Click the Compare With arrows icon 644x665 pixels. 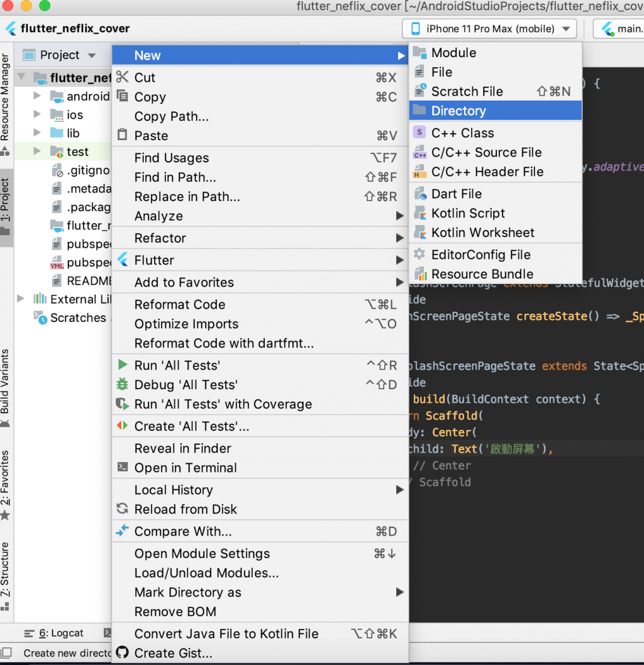pyautogui.click(x=122, y=530)
